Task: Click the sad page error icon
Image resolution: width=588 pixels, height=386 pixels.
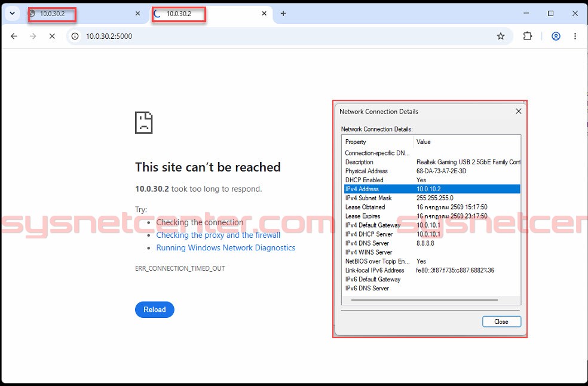Action: coord(143,122)
